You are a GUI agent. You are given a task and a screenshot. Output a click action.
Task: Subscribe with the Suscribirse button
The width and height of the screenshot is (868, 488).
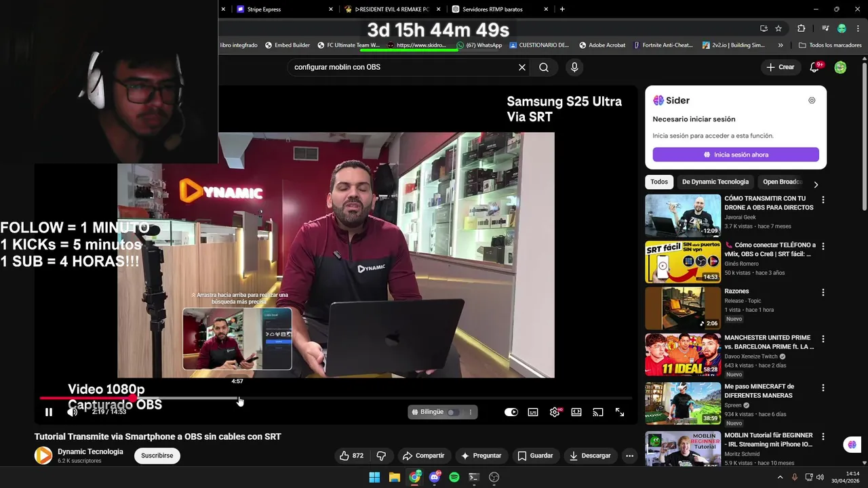[x=157, y=455]
